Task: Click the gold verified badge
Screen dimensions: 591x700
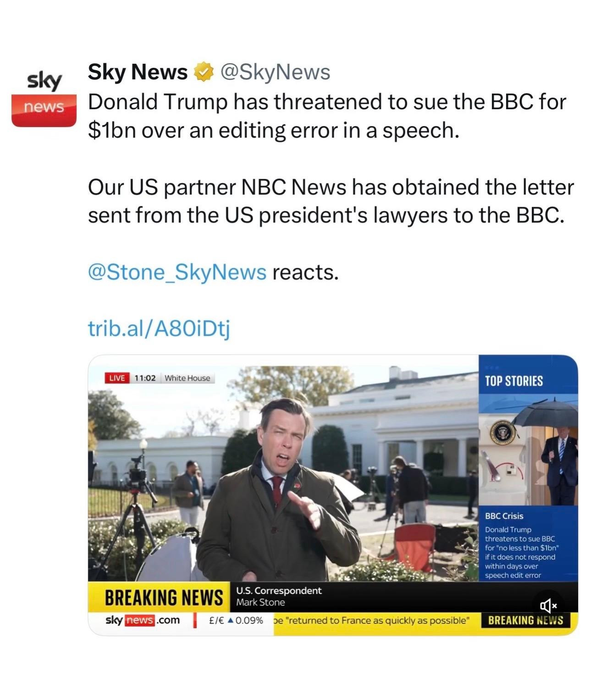Action: [x=204, y=72]
